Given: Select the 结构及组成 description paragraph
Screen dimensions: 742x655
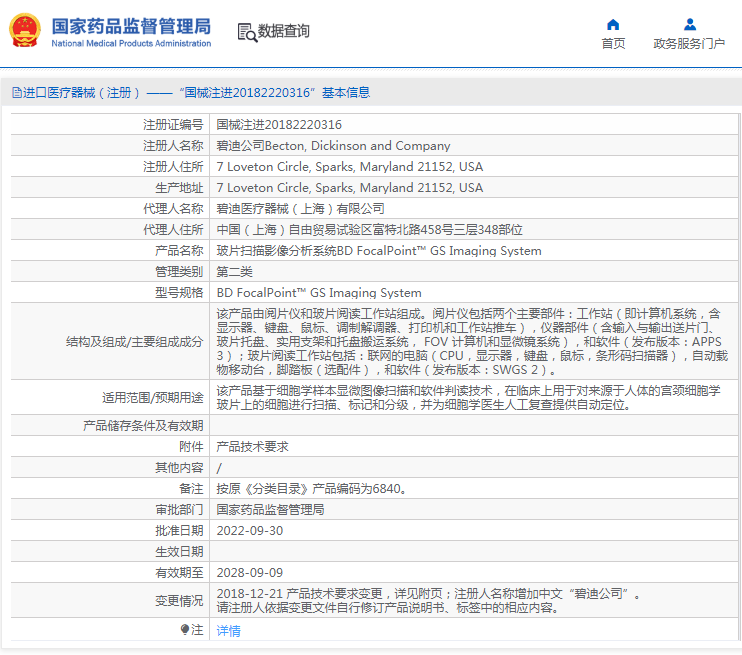Looking at the screenshot, I should [472, 341].
